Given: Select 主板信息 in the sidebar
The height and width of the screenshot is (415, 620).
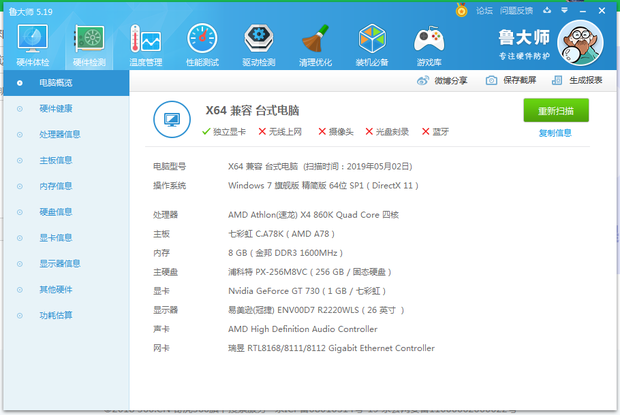Looking at the screenshot, I should coord(66,160).
